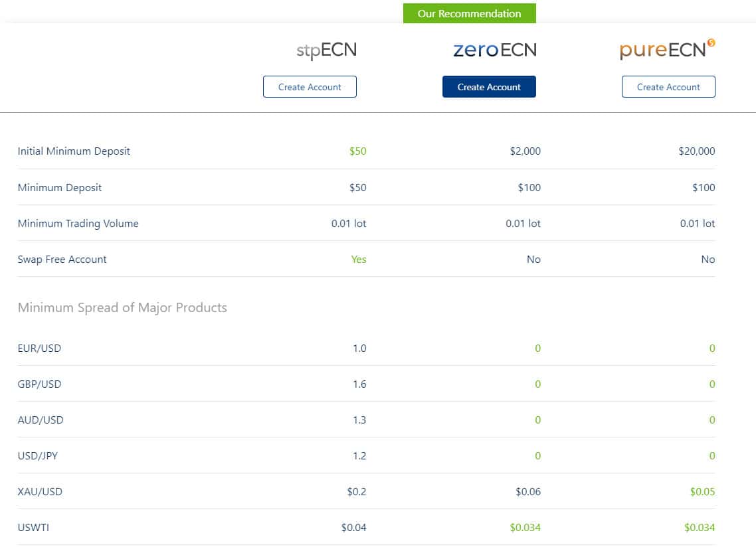
Task: Click the GBP/USD product label
Action: (40, 384)
